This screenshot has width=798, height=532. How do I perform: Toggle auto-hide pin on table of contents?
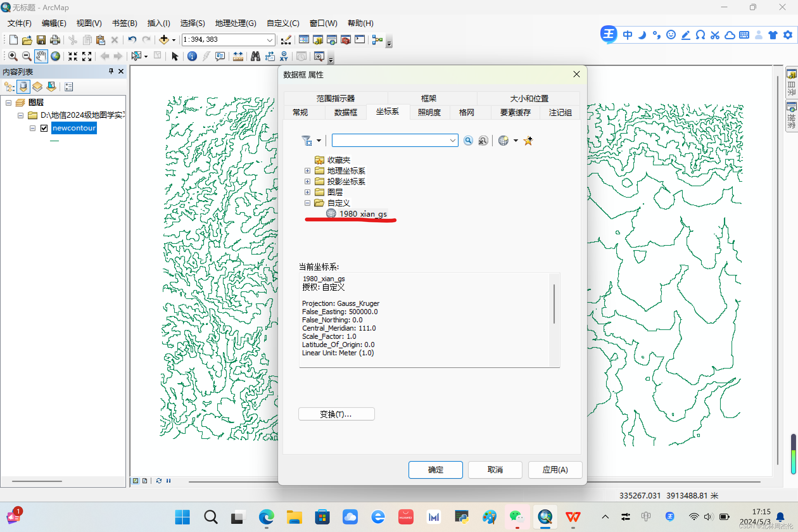pos(111,71)
